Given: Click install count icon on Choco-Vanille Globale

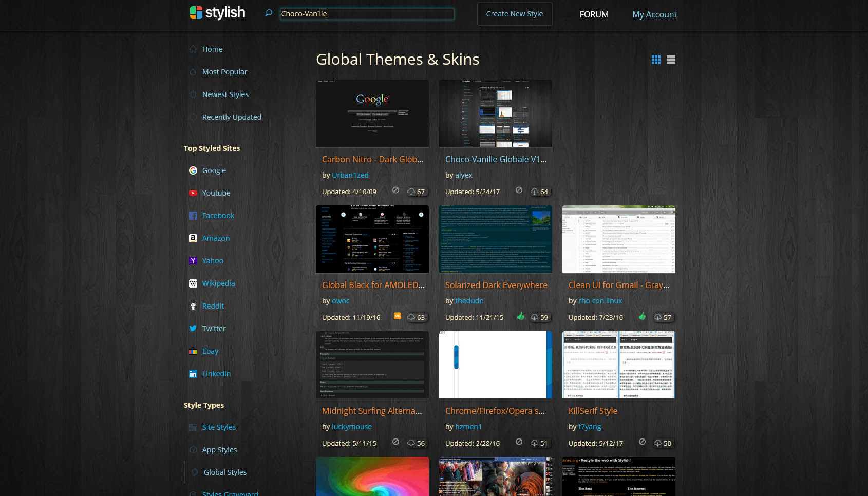Looking at the screenshot, I should 535,192.
